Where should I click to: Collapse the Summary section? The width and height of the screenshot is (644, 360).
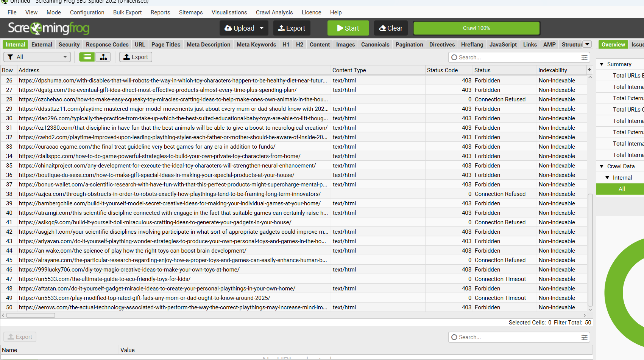602,64
